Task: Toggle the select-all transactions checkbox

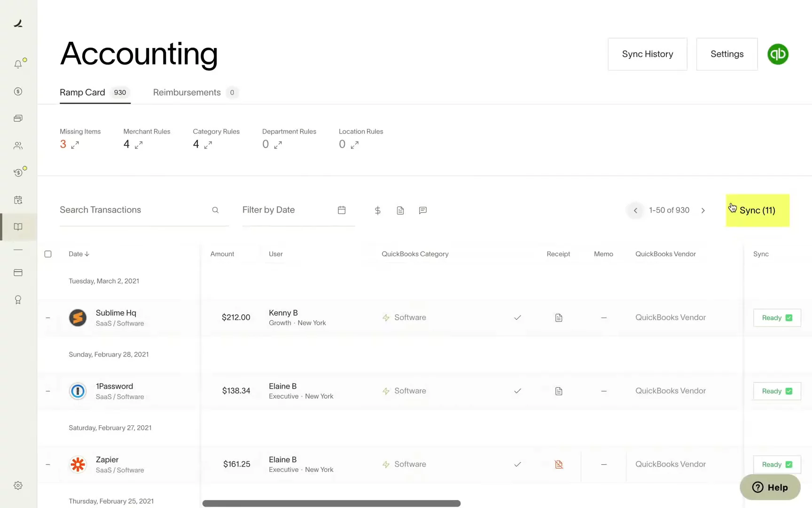Action: pyautogui.click(x=48, y=254)
